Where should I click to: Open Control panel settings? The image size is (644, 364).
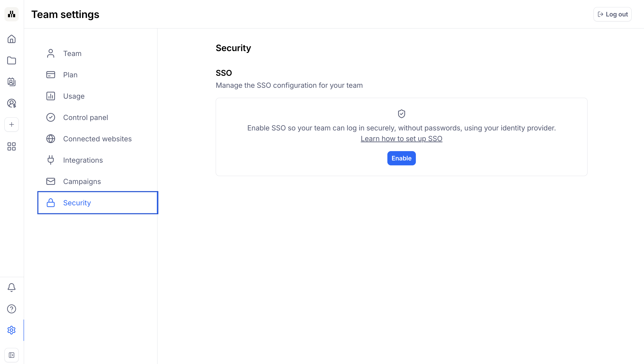pos(86,118)
